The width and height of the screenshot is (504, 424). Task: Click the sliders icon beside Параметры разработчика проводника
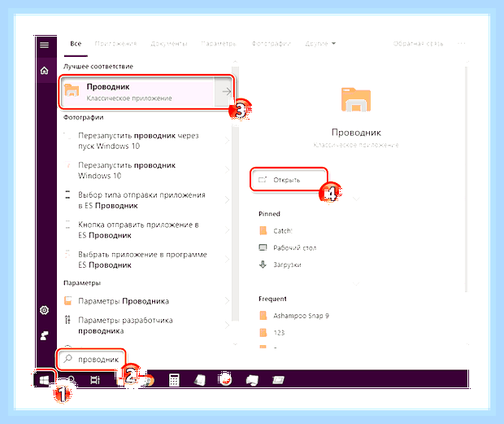pos(67,320)
